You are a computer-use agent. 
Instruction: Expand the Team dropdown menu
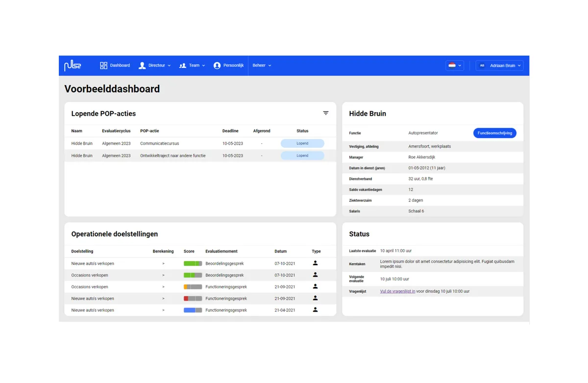(203, 66)
